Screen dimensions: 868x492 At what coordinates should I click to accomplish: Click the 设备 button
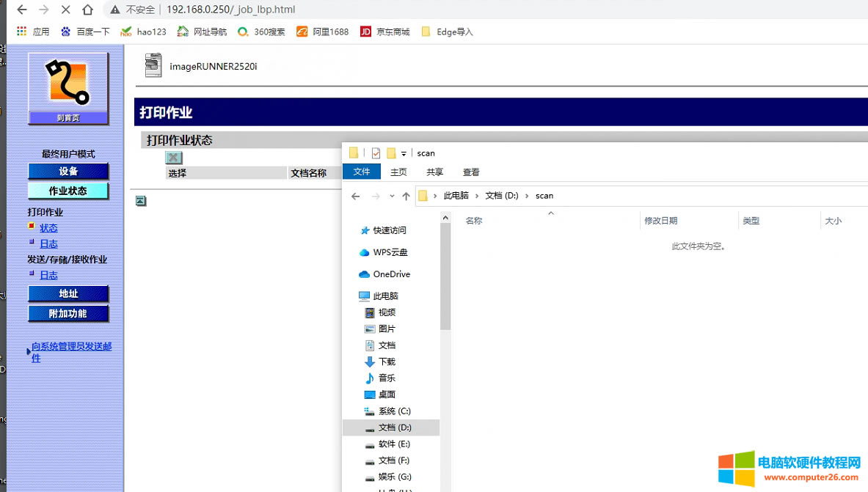[x=68, y=171]
